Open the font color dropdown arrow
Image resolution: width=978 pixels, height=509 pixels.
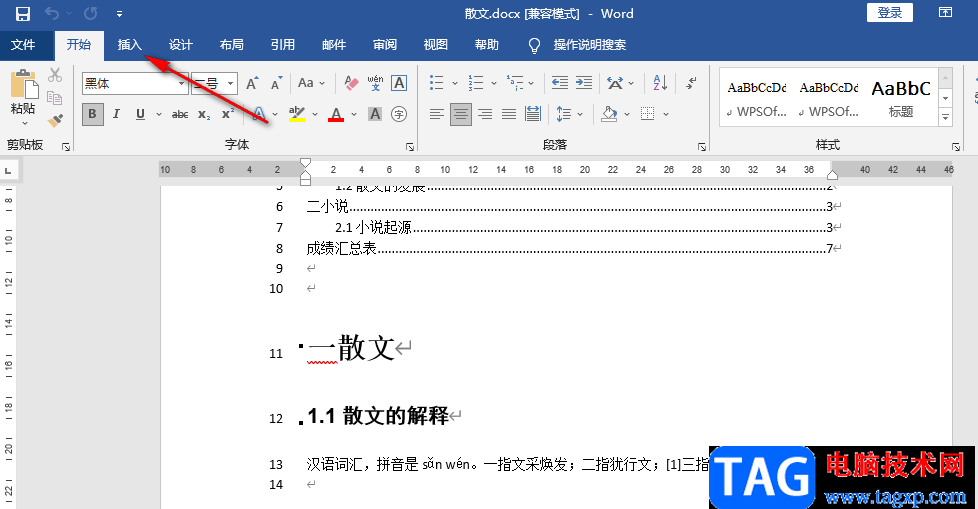click(354, 114)
